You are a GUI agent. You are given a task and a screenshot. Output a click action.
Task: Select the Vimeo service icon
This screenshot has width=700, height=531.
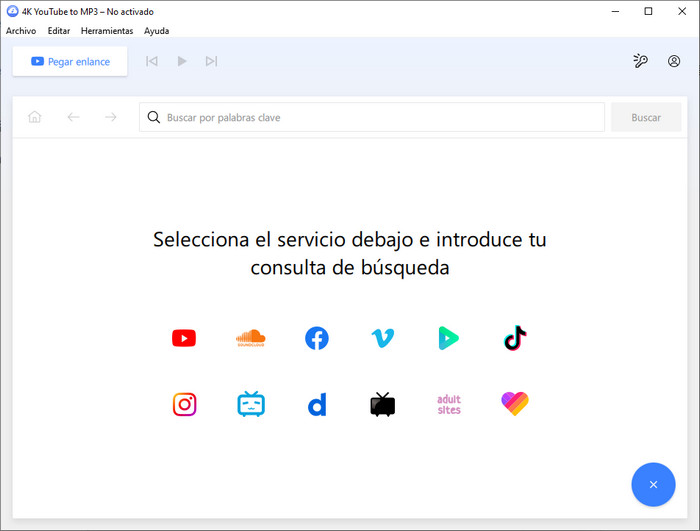pos(383,338)
